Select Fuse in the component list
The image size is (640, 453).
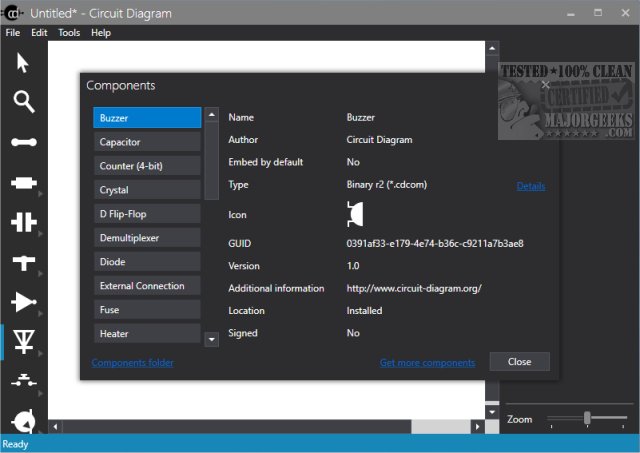pos(147,310)
